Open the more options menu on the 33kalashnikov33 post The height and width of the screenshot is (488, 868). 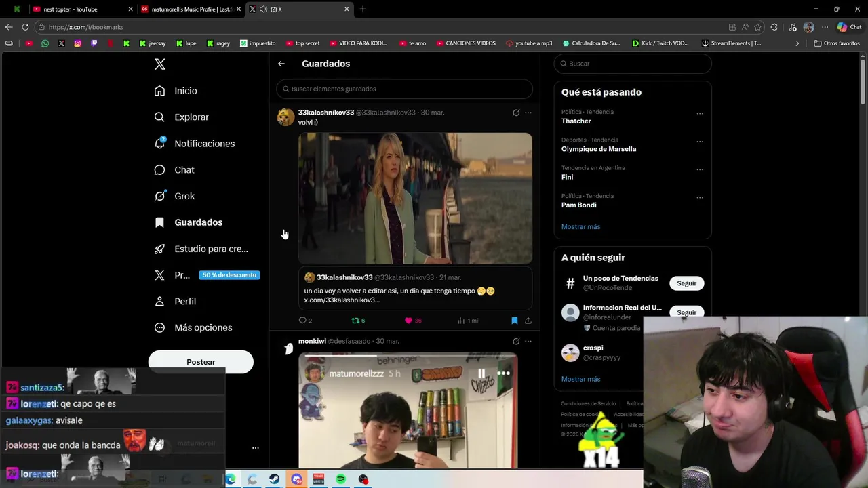point(528,113)
